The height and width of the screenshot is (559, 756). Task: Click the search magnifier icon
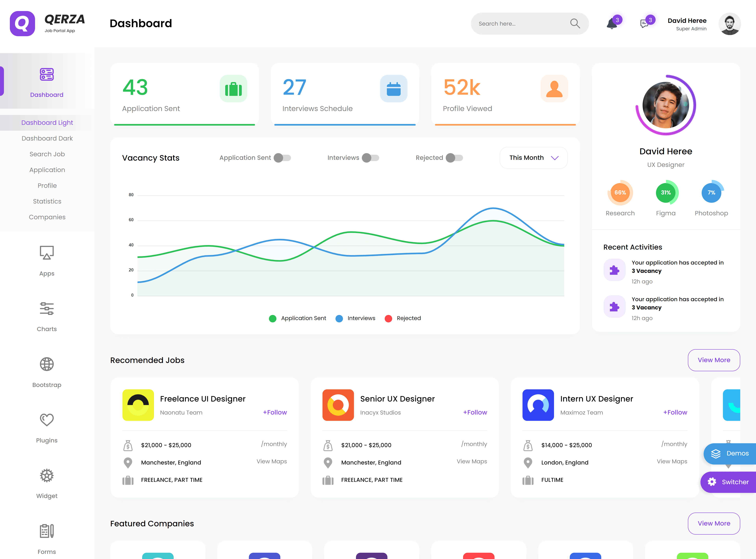(575, 23)
